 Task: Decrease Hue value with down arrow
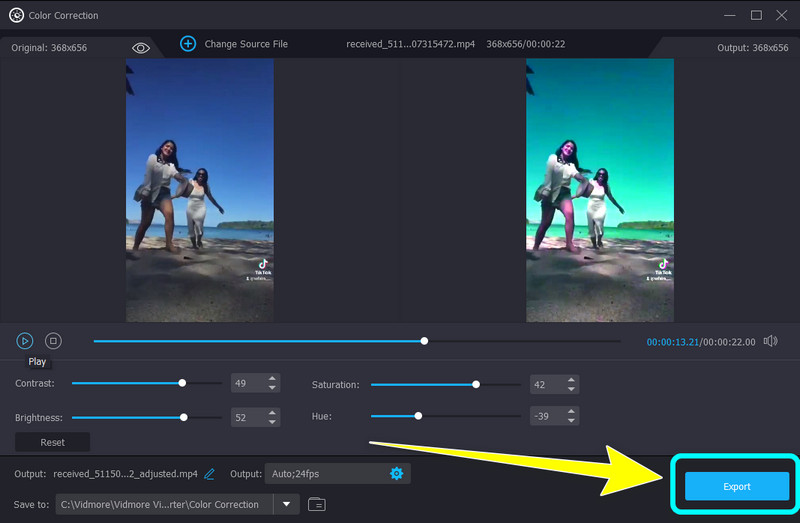click(x=572, y=420)
